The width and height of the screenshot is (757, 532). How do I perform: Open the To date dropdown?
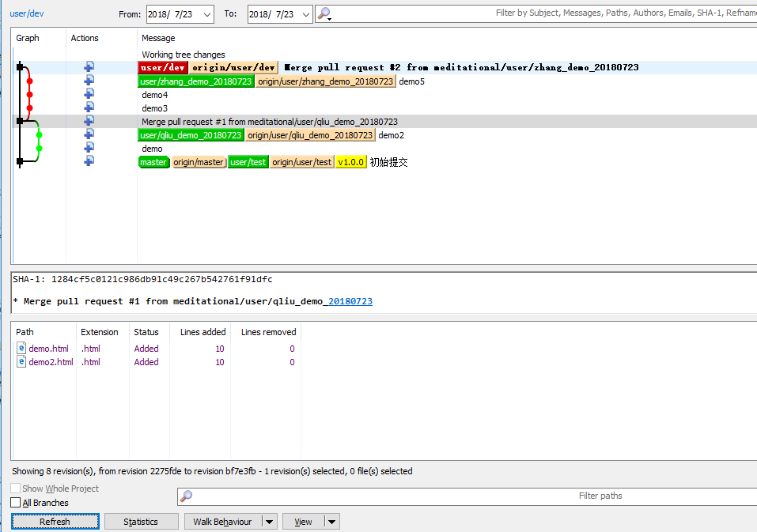305,14
